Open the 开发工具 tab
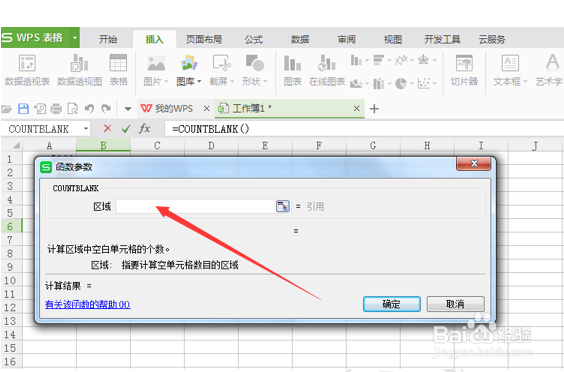 pos(442,39)
